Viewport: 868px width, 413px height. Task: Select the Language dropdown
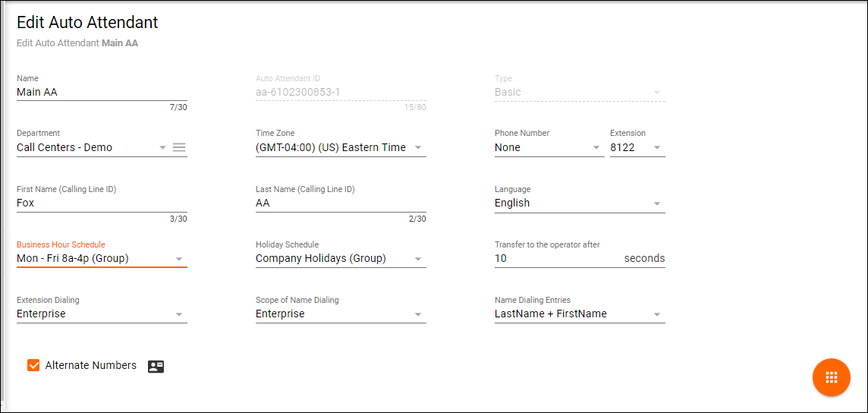coord(579,203)
